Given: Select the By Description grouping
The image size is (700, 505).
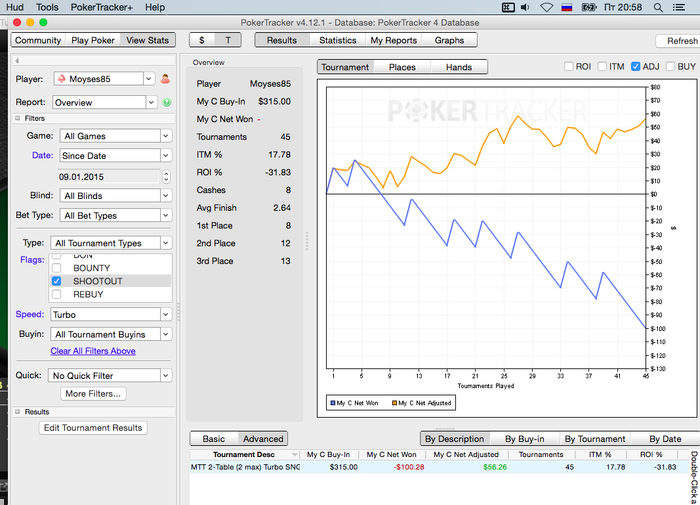Looking at the screenshot, I should tap(454, 439).
